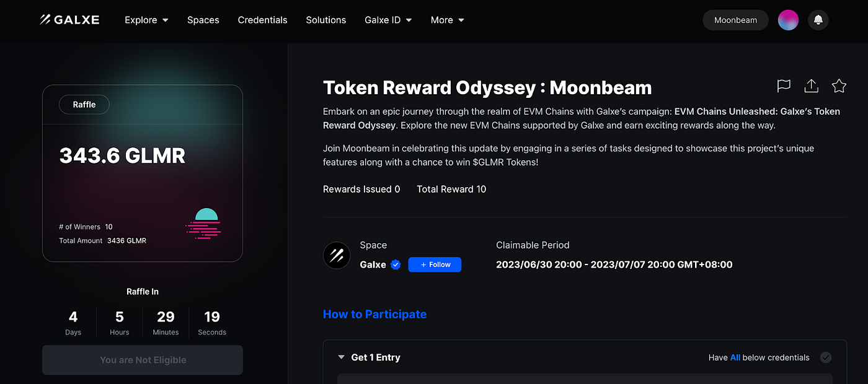Click the Galxe logo in the header
868x384 pixels.
pyautogui.click(x=69, y=20)
